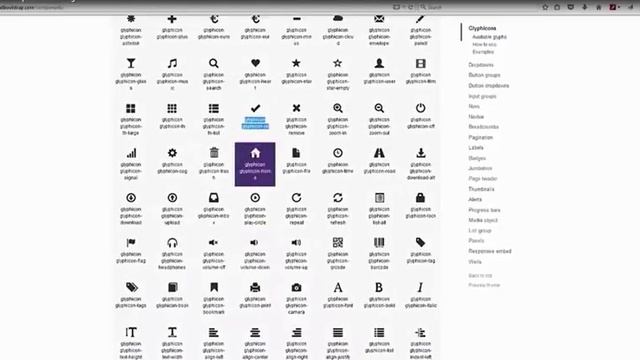Screen dimensions: 640x360
Task: Select the clock time glyphicon
Action: point(338,153)
